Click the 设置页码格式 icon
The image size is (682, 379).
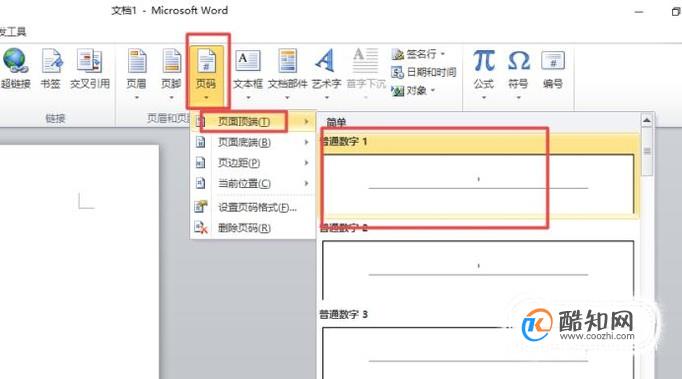[201, 206]
